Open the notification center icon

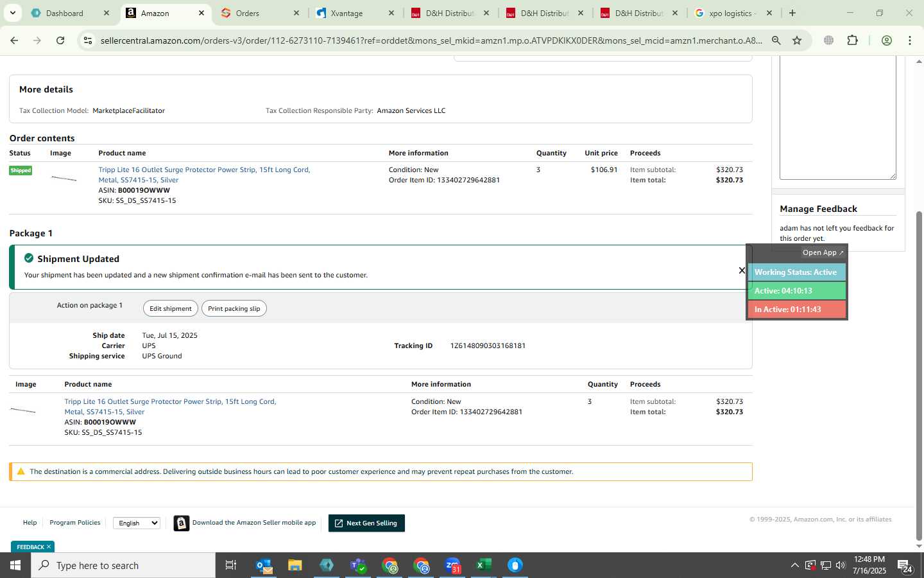[x=905, y=566]
